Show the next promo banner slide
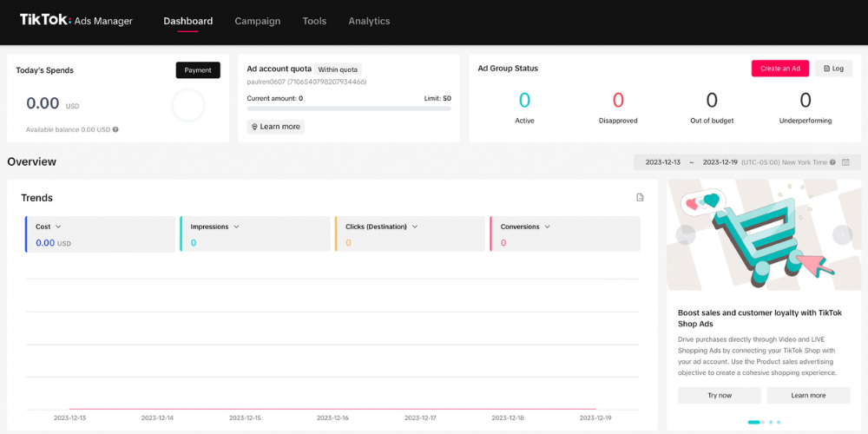 [842, 234]
